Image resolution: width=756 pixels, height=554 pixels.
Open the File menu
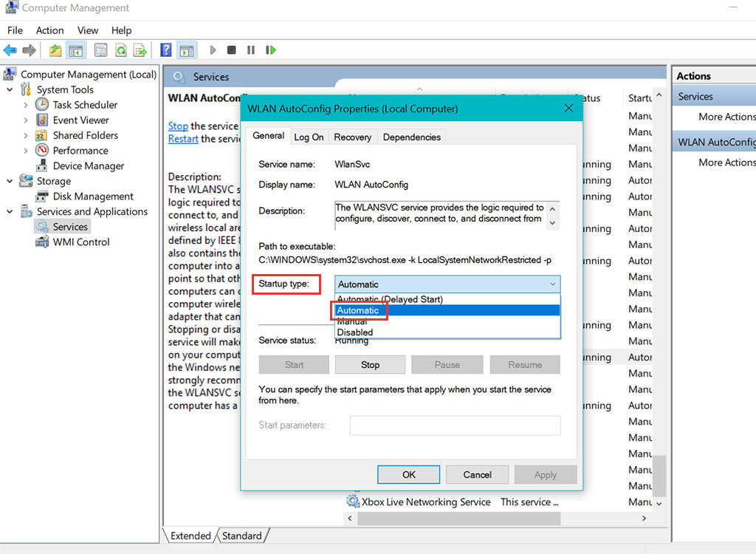coord(15,30)
